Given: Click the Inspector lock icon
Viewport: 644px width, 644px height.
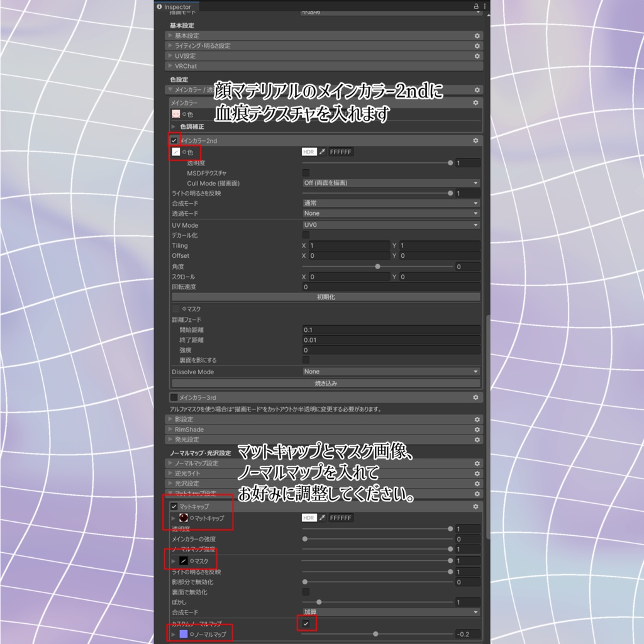Looking at the screenshot, I should [476, 6].
